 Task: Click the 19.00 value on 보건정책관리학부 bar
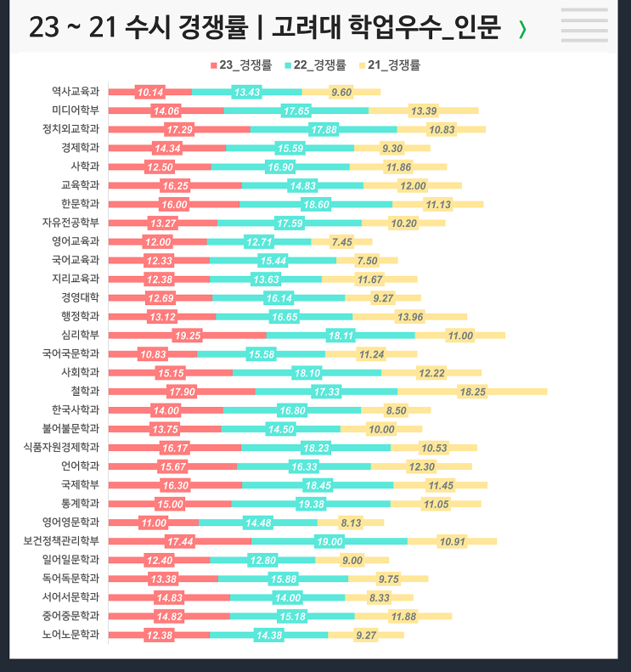330,542
